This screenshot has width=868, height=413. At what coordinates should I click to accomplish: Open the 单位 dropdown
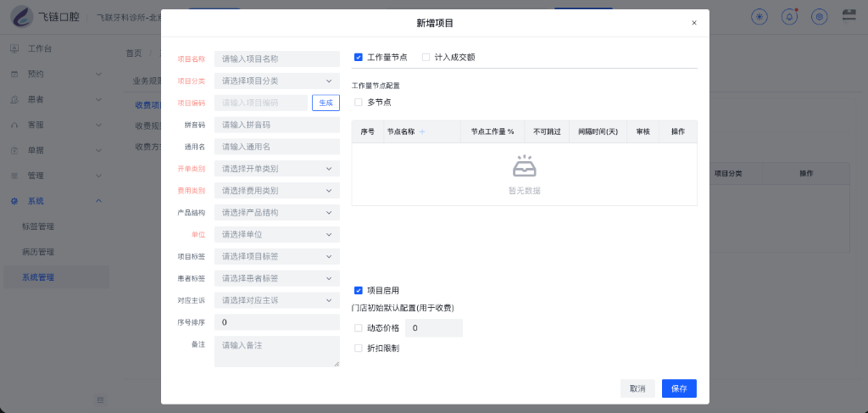[277, 234]
